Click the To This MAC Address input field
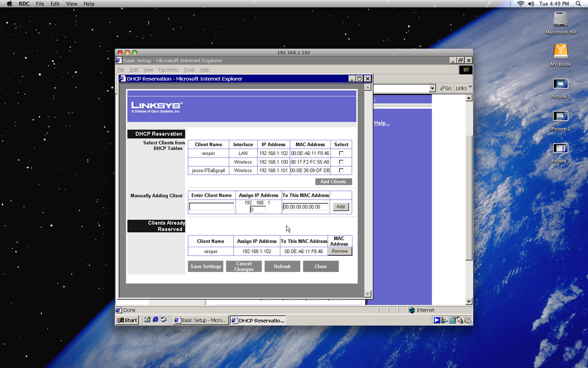The height and width of the screenshot is (368, 588). pyautogui.click(x=305, y=206)
